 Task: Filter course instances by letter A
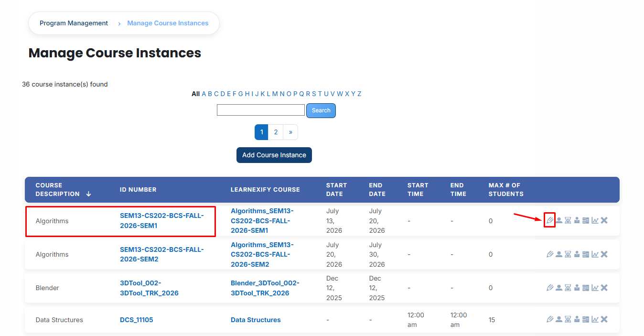tap(204, 94)
